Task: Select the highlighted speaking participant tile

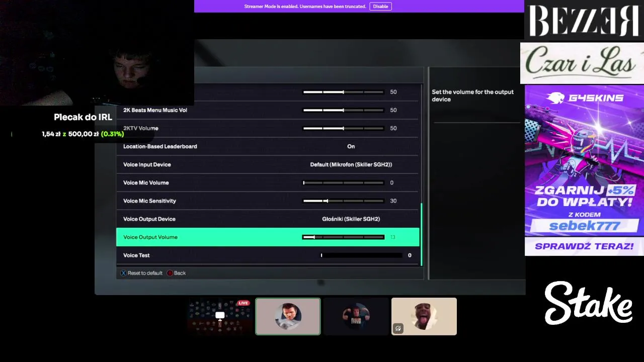Action: pyautogui.click(x=288, y=316)
